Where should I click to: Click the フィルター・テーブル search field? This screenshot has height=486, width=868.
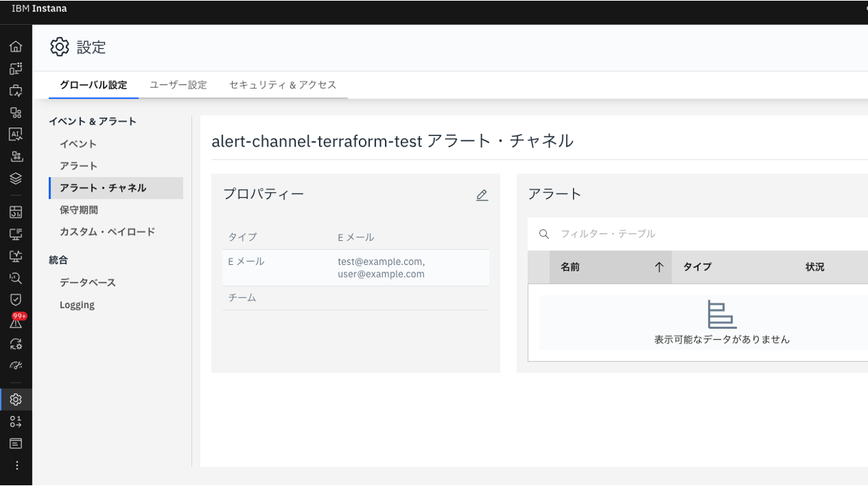point(698,234)
